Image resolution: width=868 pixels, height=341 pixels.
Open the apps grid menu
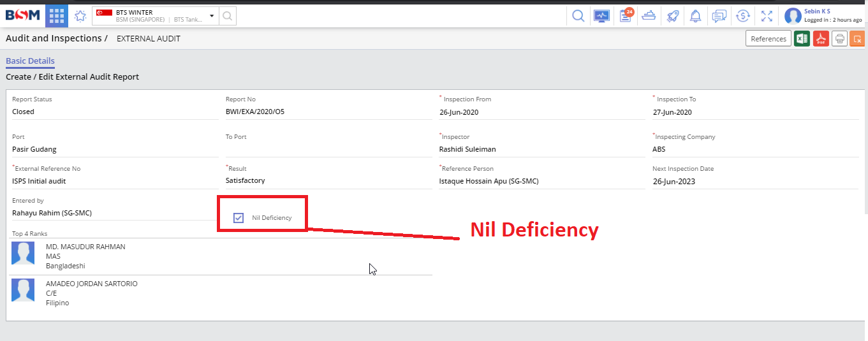tap(57, 16)
